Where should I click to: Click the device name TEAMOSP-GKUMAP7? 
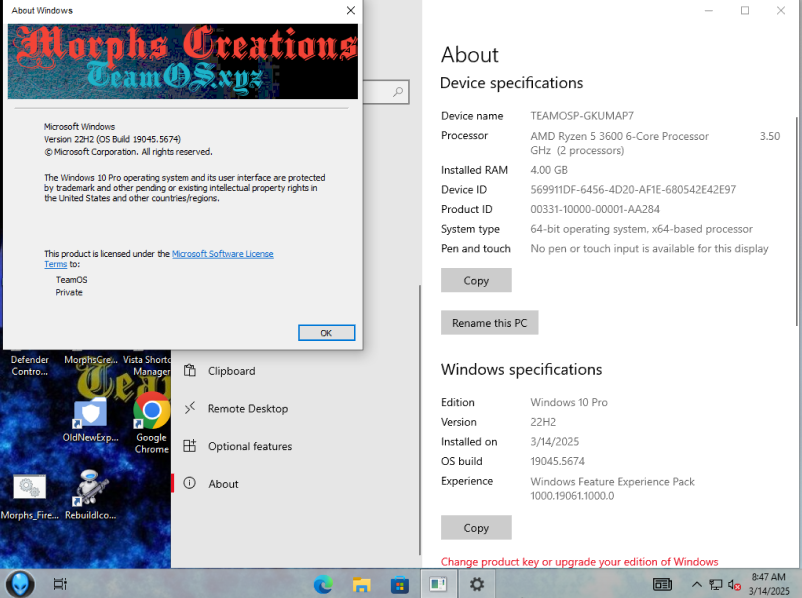[x=582, y=116]
